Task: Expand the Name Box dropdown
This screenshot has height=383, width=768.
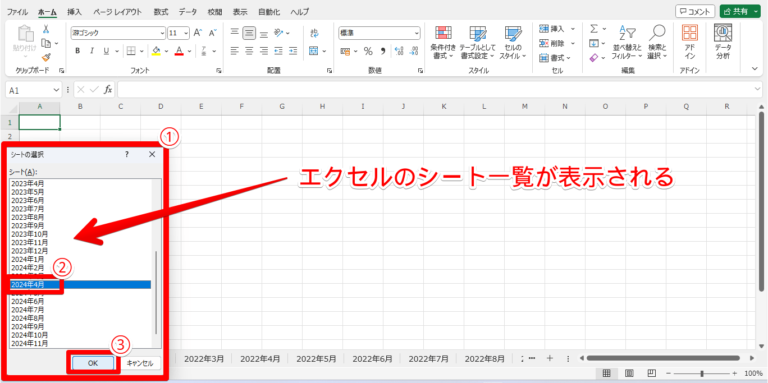Action: (56, 90)
